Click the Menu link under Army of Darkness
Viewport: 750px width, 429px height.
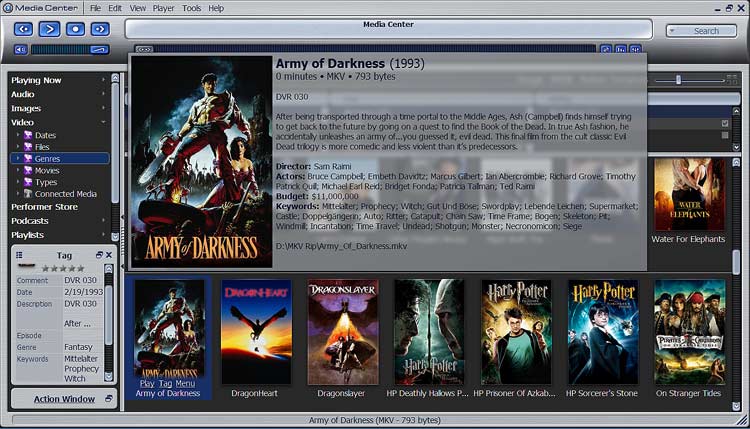pyautogui.click(x=185, y=383)
